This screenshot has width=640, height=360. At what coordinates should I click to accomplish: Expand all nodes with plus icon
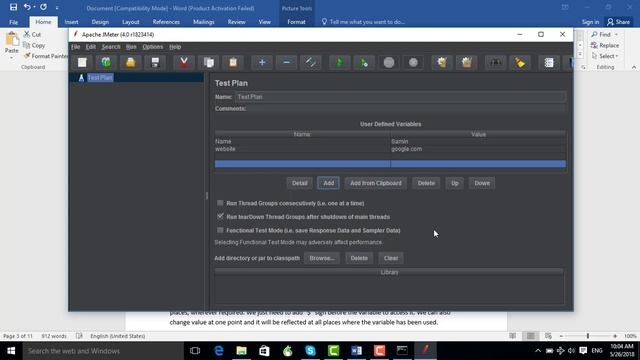click(262, 62)
